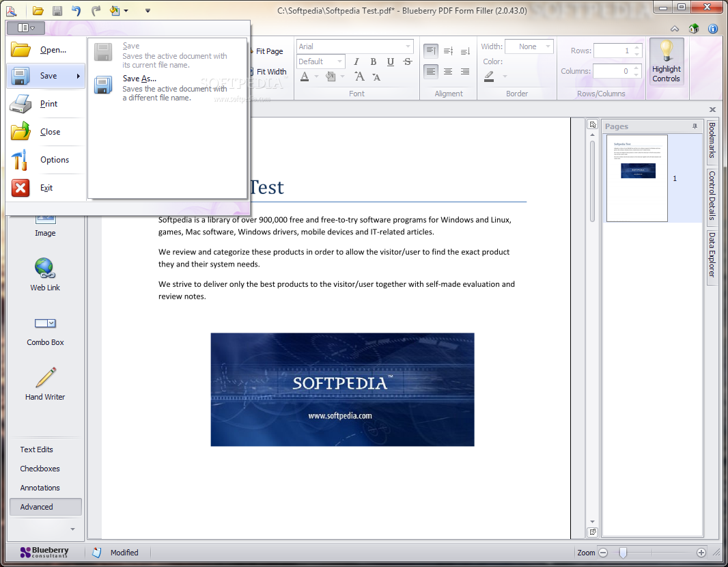728x567 pixels.
Task: Choose Exit from the application menu
Action: [x=46, y=188]
